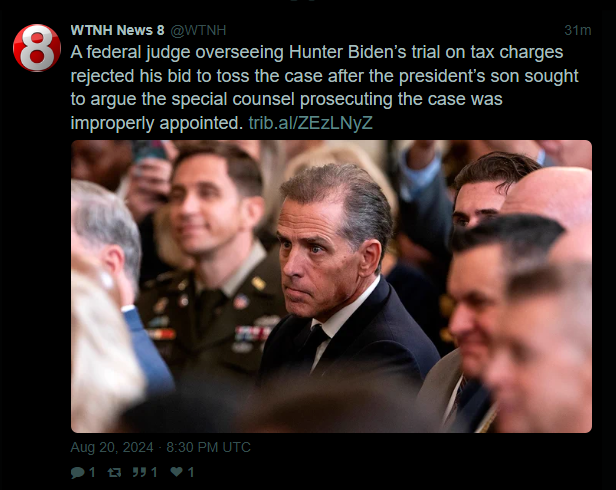Viewport: 616px width, 490px height.
Task: Click the retweet arrows icon
Action: (x=114, y=472)
